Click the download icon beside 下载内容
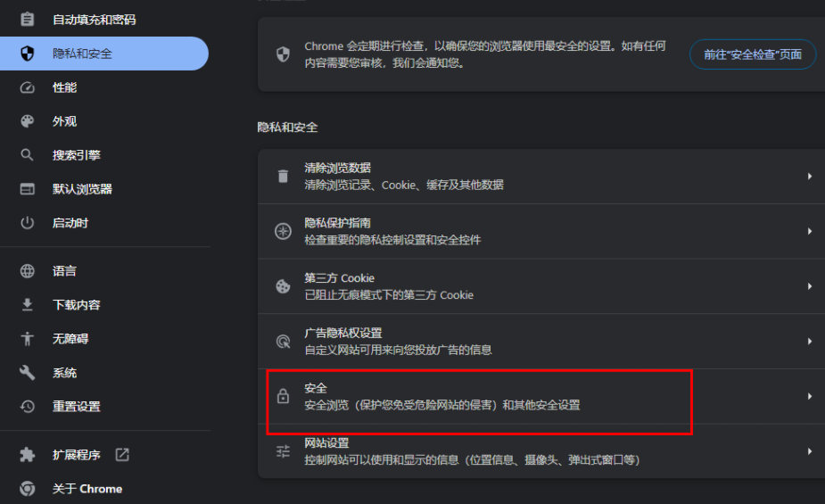This screenshot has width=825, height=504. coord(28,304)
